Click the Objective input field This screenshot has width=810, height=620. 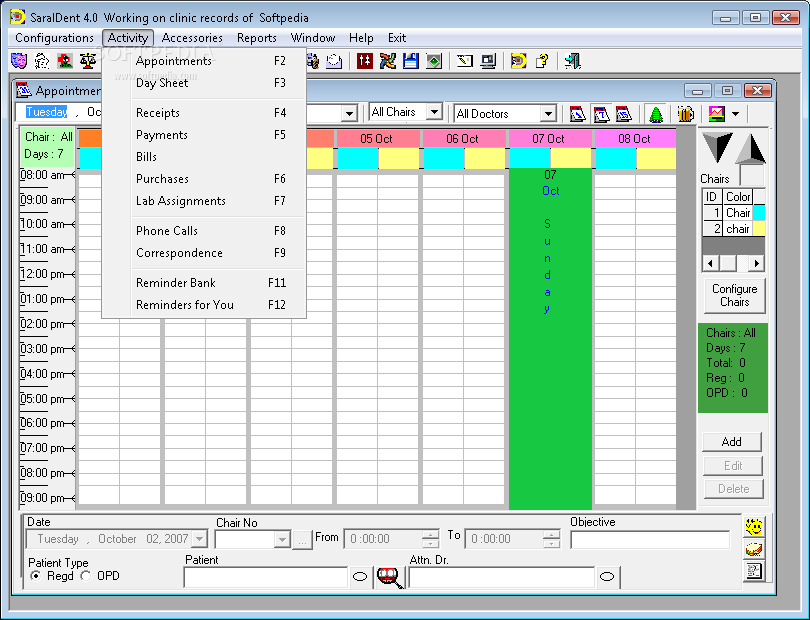[x=650, y=539]
